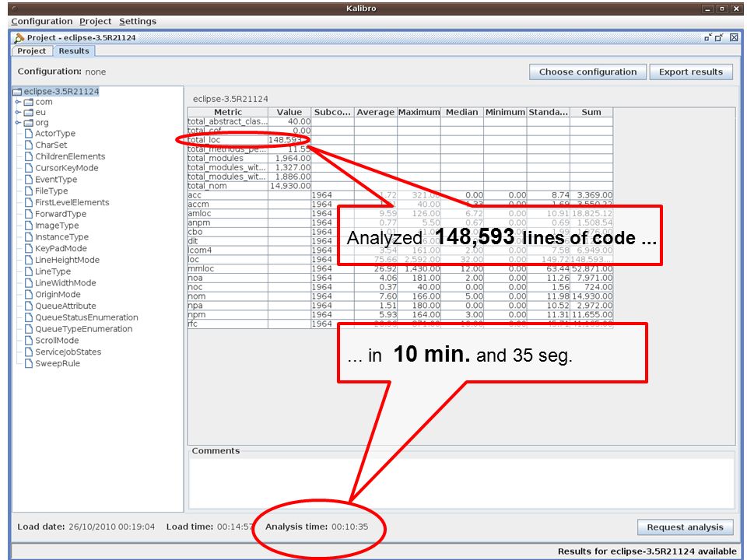Sort by the Metric column header

tap(228, 112)
